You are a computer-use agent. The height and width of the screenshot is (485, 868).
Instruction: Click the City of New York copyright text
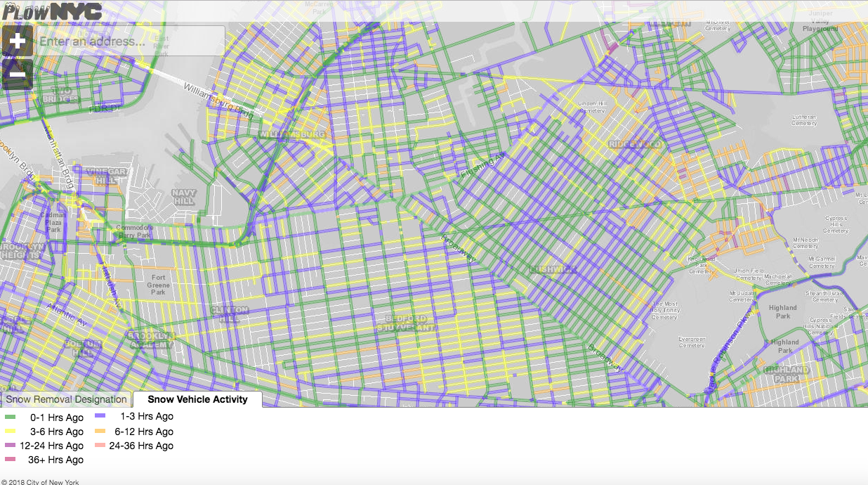(x=40, y=481)
